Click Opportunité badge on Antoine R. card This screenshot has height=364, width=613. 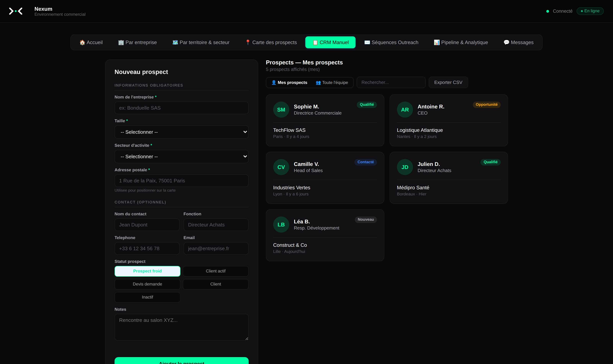487,104
